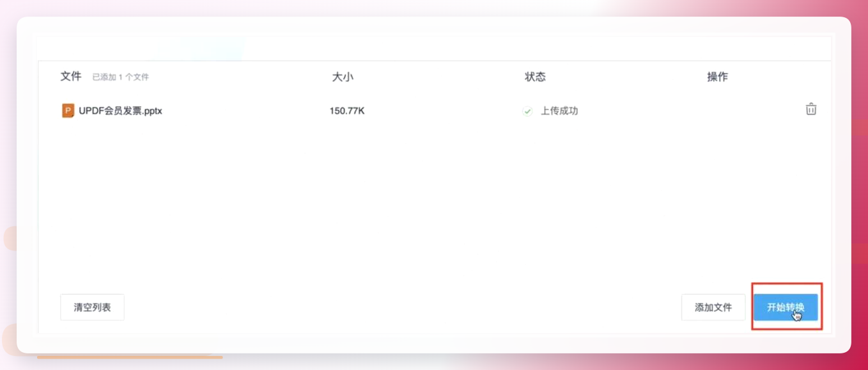Click the 上传成功 status text
Screen dimensions: 868x370
[559, 111]
